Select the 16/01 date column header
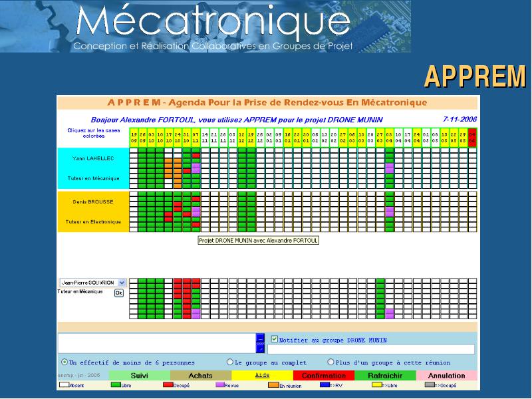 (288, 138)
